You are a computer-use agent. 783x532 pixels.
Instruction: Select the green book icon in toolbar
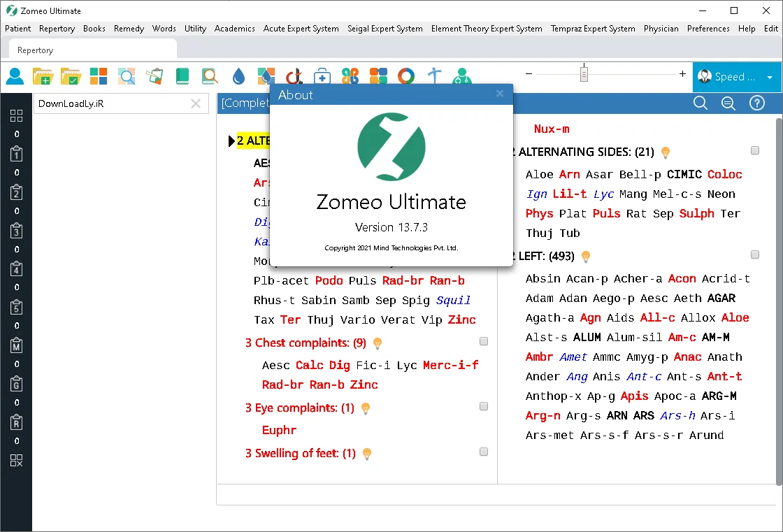click(182, 76)
